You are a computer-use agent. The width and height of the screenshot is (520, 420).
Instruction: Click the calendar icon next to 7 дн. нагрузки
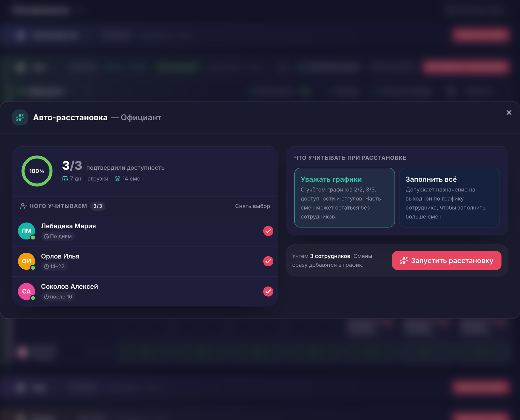click(65, 178)
